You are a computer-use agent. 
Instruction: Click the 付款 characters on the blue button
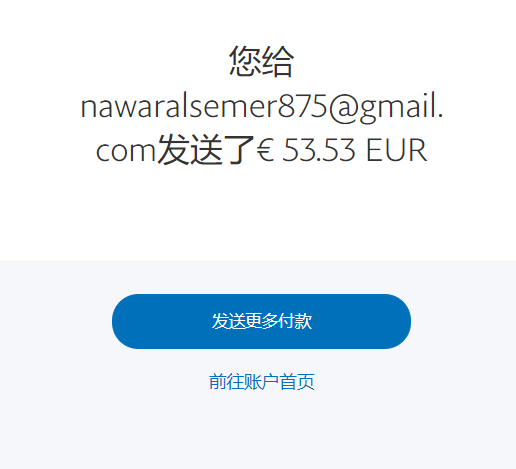pyautogui.click(x=295, y=321)
